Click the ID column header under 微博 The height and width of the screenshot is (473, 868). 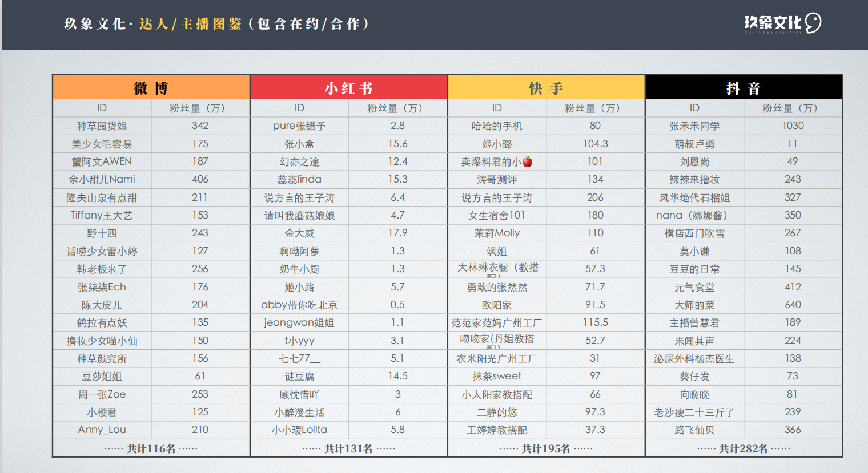coord(102,107)
